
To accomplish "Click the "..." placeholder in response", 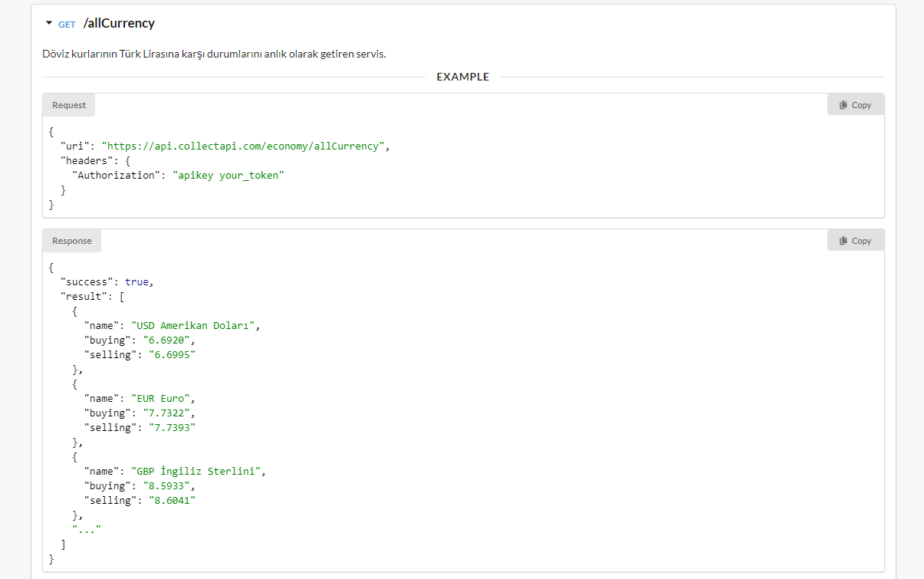I will click(x=87, y=529).
